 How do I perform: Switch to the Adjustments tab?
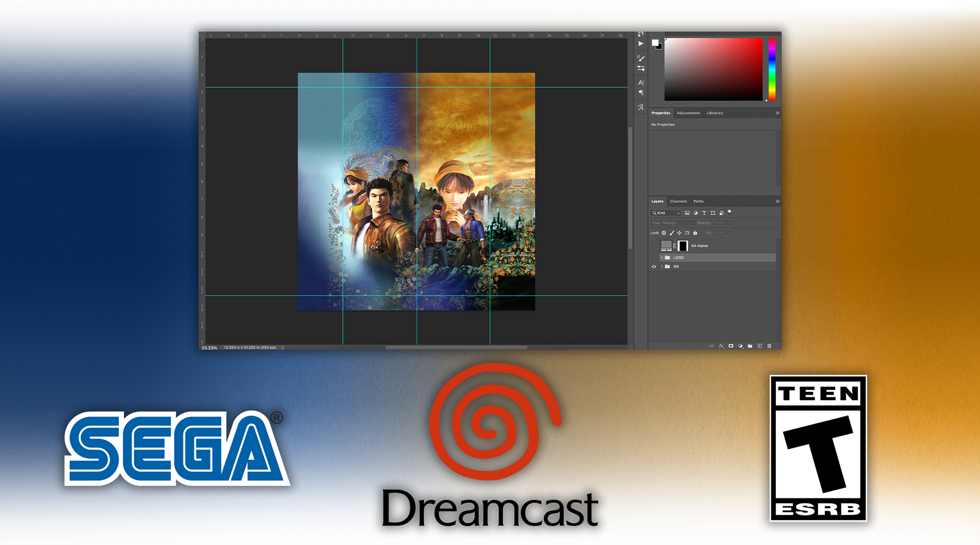coord(688,113)
